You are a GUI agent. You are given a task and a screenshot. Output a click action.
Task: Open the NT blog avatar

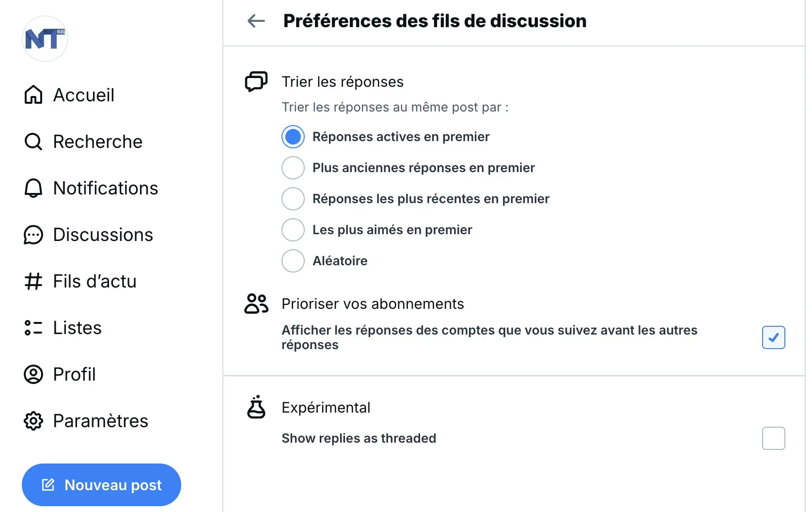tap(45, 39)
